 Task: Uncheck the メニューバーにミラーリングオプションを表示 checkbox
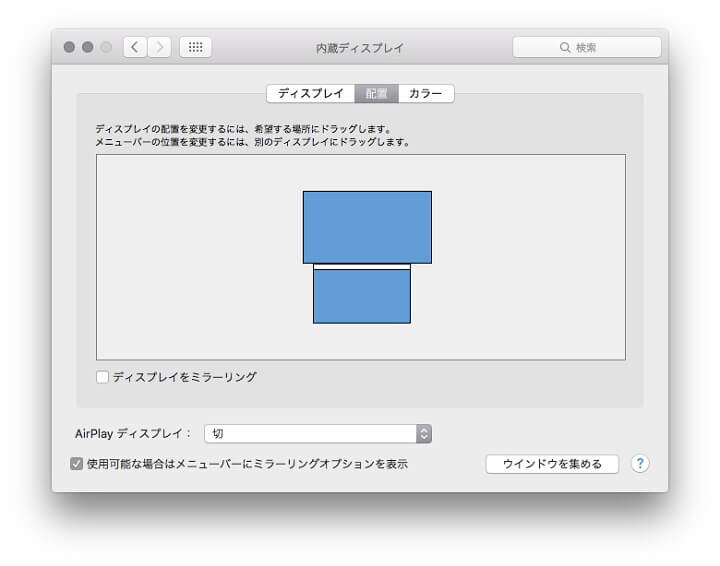[x=77, y=464]
